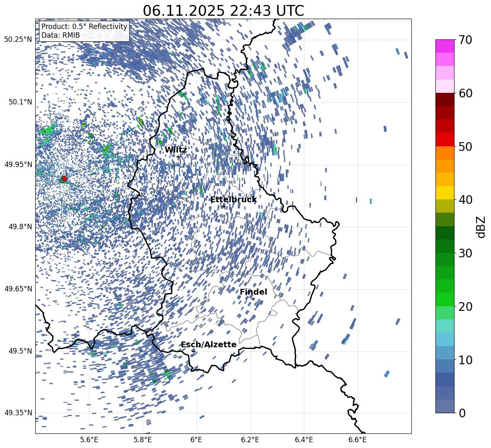Image resolution: width=491 pixels, height=448 pixels.
Task: Click the 30 dBZ colorbar tick label
Action: [x=465, y=253]
